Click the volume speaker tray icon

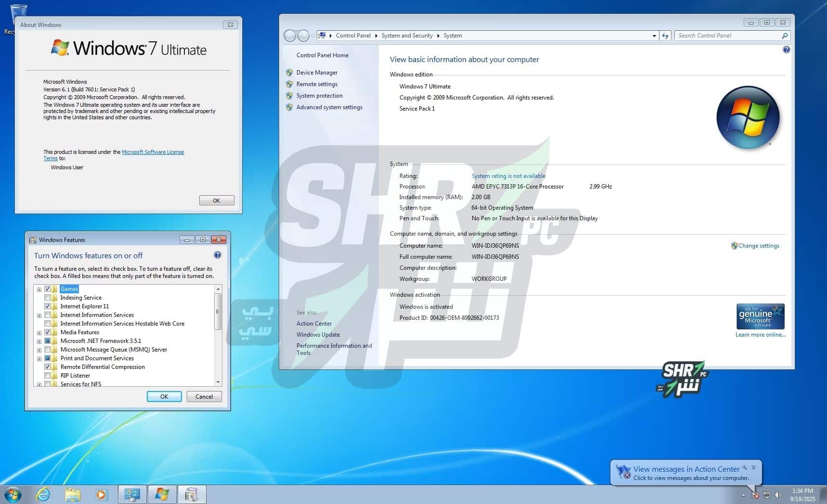[778, 495]
